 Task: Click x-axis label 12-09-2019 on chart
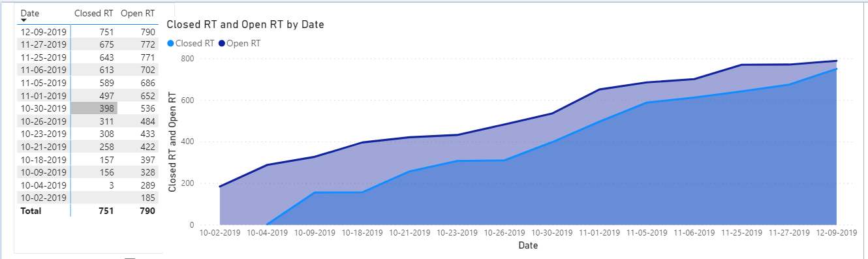pyautogui.click(x=836, y=232)
